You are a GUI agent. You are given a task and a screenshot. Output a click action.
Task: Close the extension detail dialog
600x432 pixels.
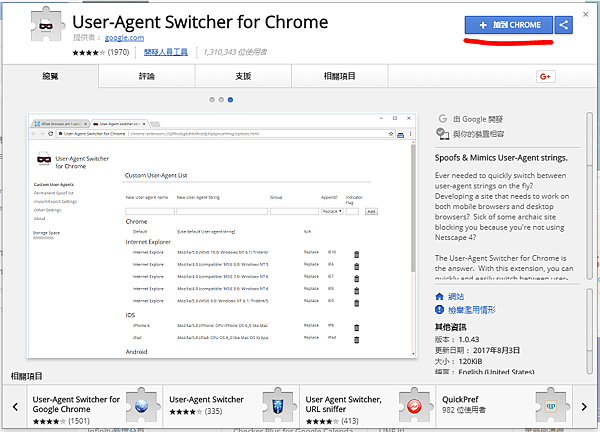tap(585, 15)
